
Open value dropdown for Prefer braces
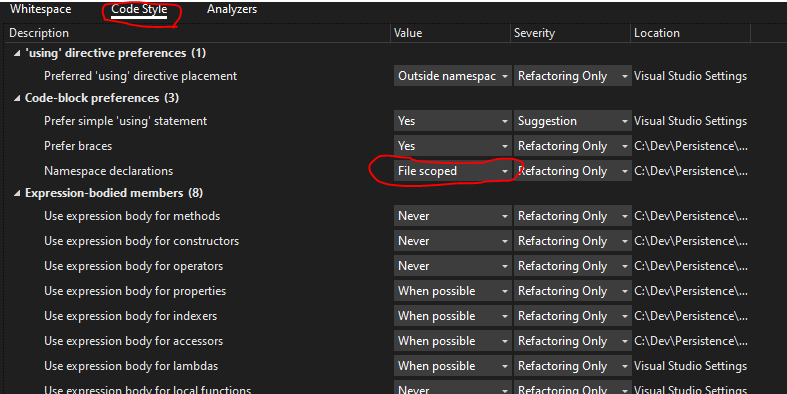click(453, 146)
